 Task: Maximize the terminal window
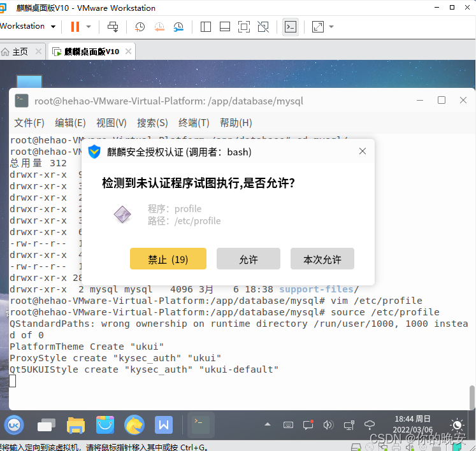[442, 100]
